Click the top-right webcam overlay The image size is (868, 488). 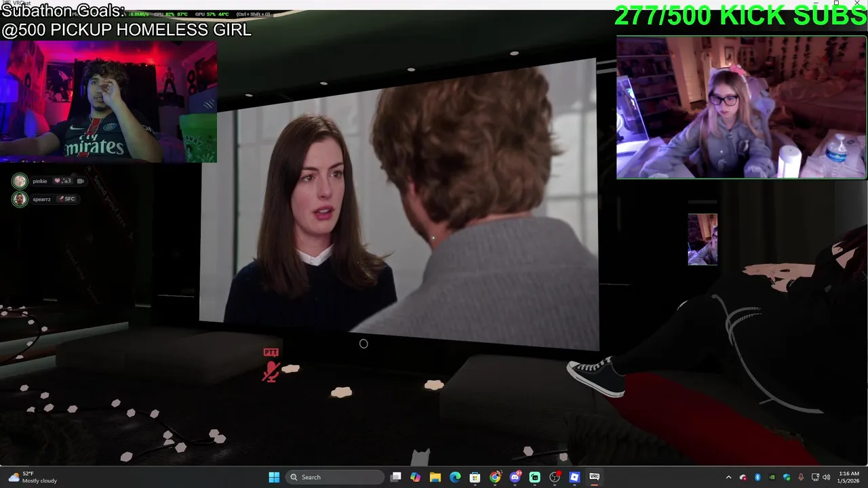click(x=741, y=107)
